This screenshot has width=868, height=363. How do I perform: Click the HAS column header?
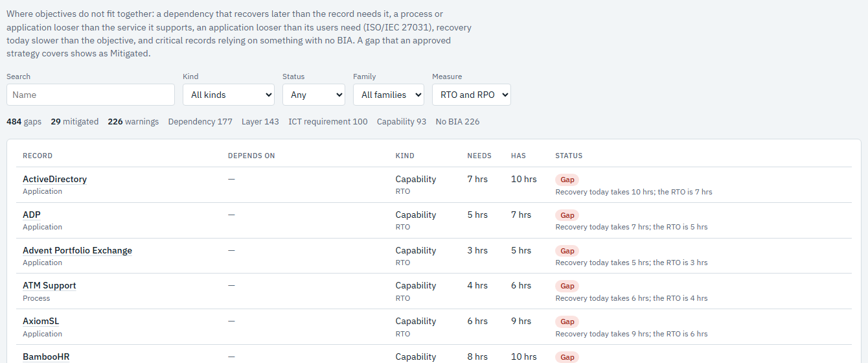[x=518, y=156]
